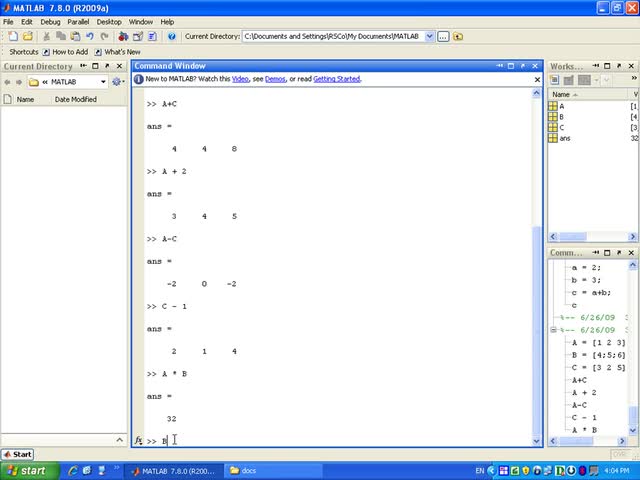
Task: Go back in Current Directory panel
Action: (x=7, y=82)
